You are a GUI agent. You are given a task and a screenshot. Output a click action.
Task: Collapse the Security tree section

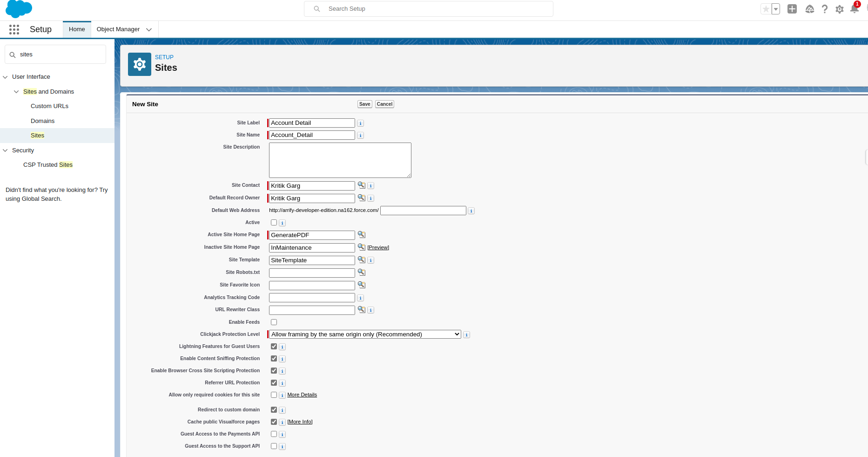[x=5, y=150]
